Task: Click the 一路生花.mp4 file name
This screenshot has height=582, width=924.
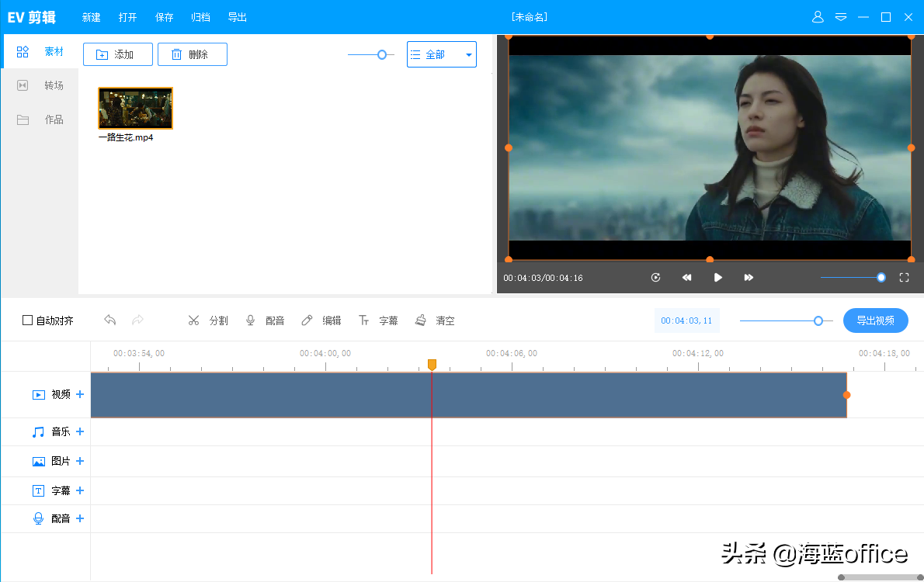Action: [126, 137]
